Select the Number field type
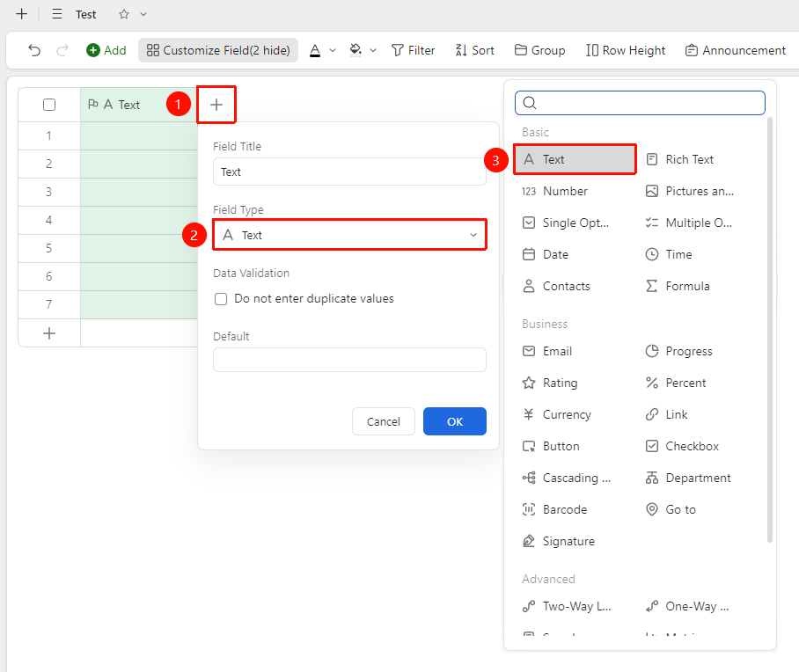 (554, 191)
